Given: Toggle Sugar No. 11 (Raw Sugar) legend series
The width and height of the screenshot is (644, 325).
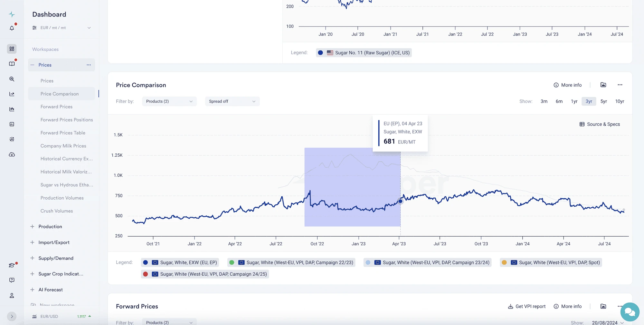Looking at the screenshot, I should 364,53.
